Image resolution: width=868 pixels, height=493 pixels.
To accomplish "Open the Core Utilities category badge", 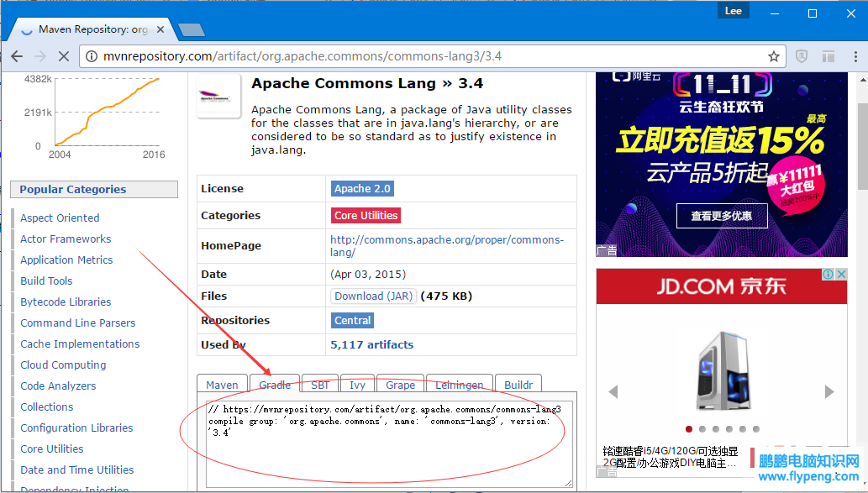I will [366, 215].
